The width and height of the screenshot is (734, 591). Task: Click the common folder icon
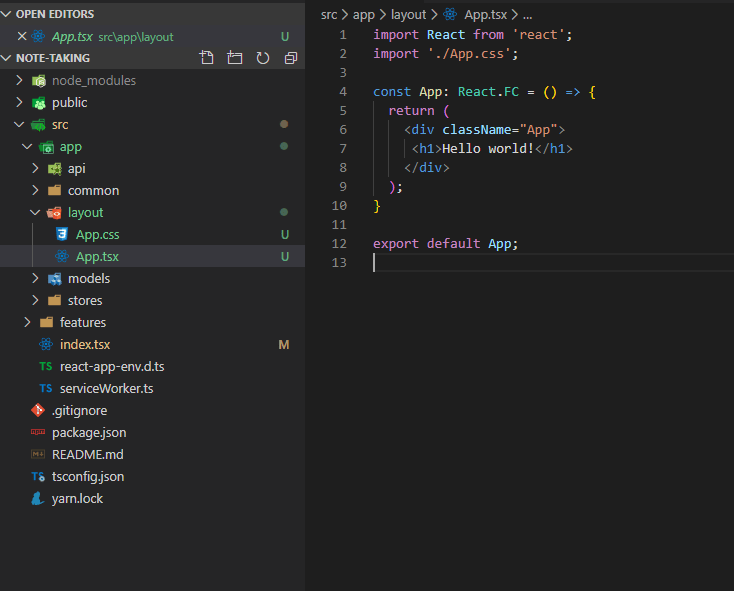coord(55,190)
